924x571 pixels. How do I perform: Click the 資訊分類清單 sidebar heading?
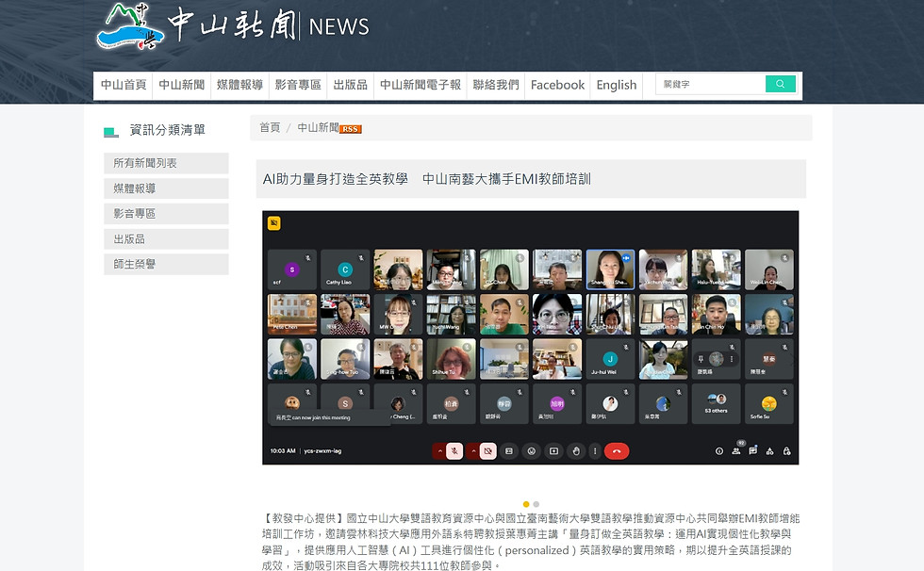(x=168, y=130)
